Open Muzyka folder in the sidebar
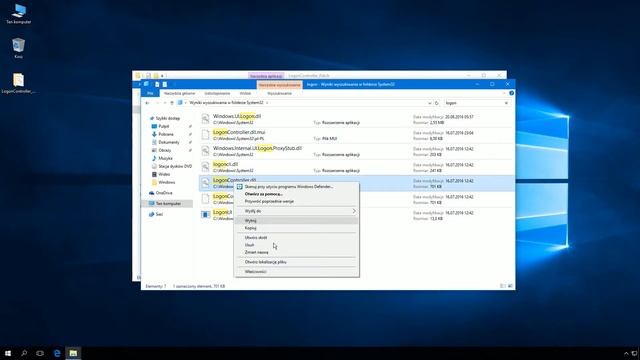This screenshot has height=360, width=640. [165, 158]
